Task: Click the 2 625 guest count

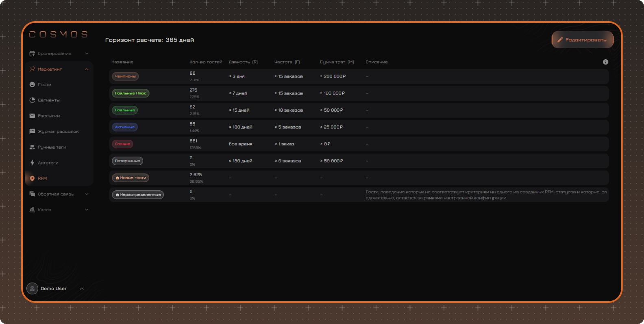Action: (196, 175)
